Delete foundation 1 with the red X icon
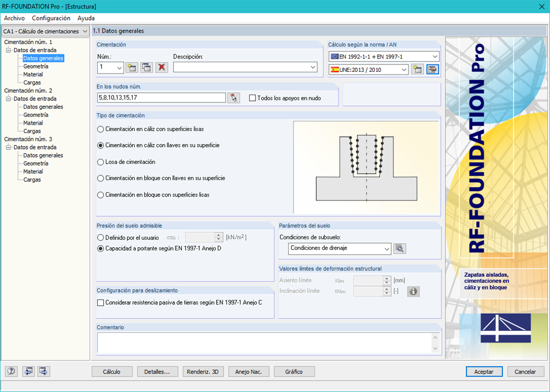 pos(162,67)
